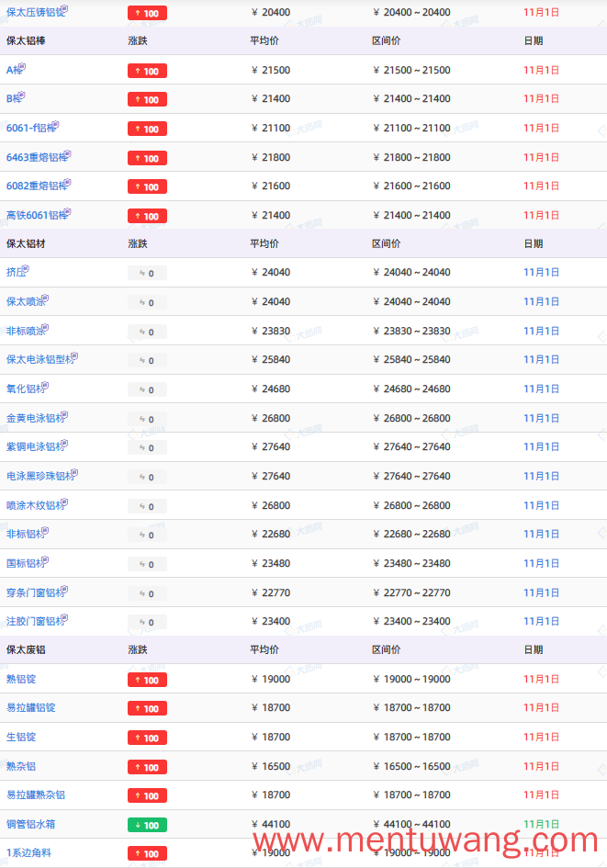607x868 pixels.
Task: Click the 保太铝棒 section header
Action: pos(26,41)
